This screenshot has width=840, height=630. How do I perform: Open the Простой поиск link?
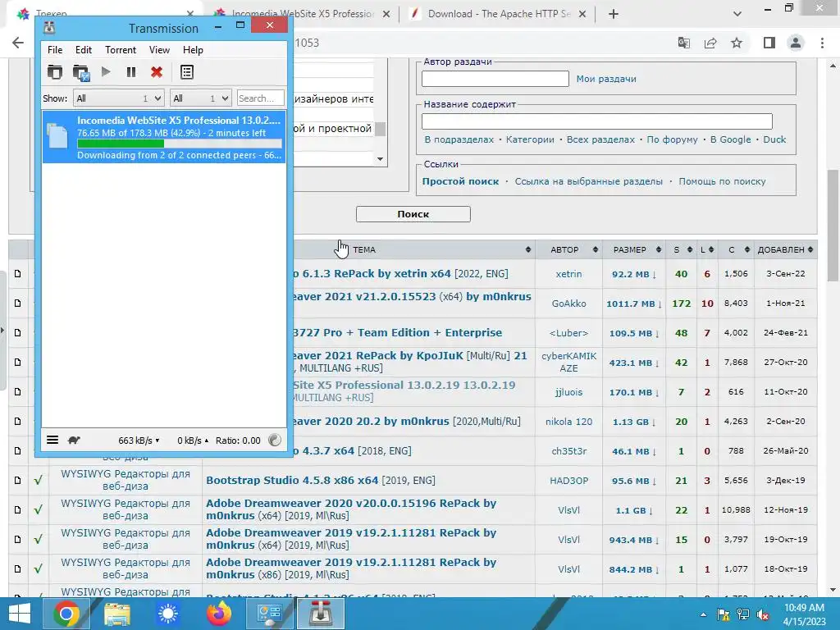tap(460, 181)
